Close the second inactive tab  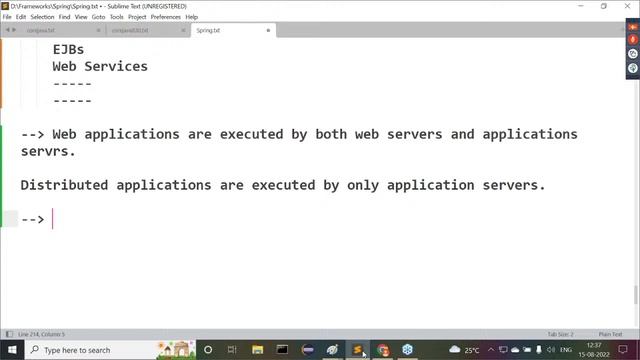pos(183,30)
